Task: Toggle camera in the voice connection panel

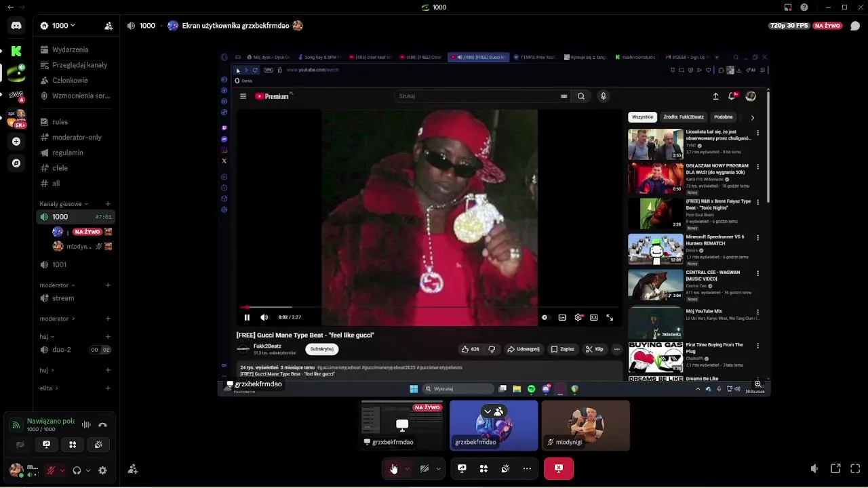Action: 20,445
